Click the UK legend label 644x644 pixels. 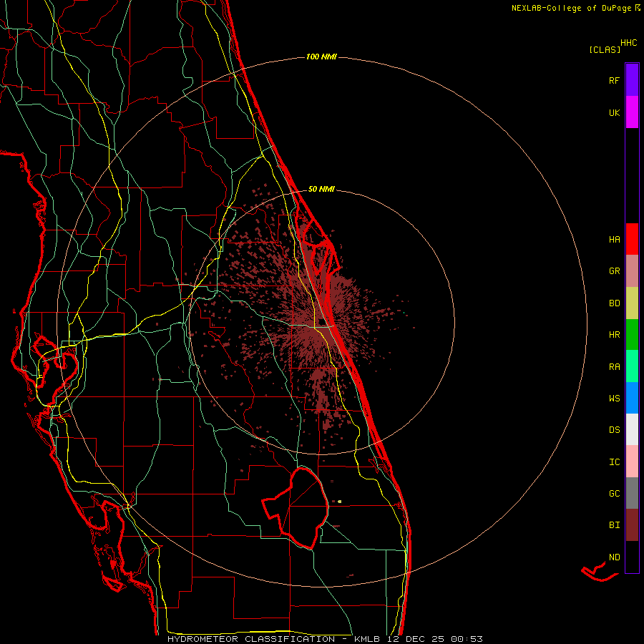coord(614,112)
